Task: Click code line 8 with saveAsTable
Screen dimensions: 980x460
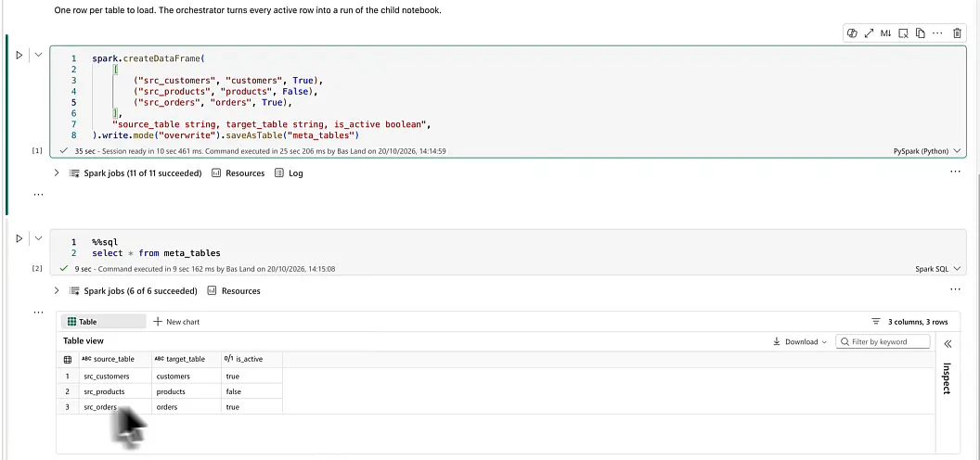Action: pyautogui.click(x=225, y=135)
